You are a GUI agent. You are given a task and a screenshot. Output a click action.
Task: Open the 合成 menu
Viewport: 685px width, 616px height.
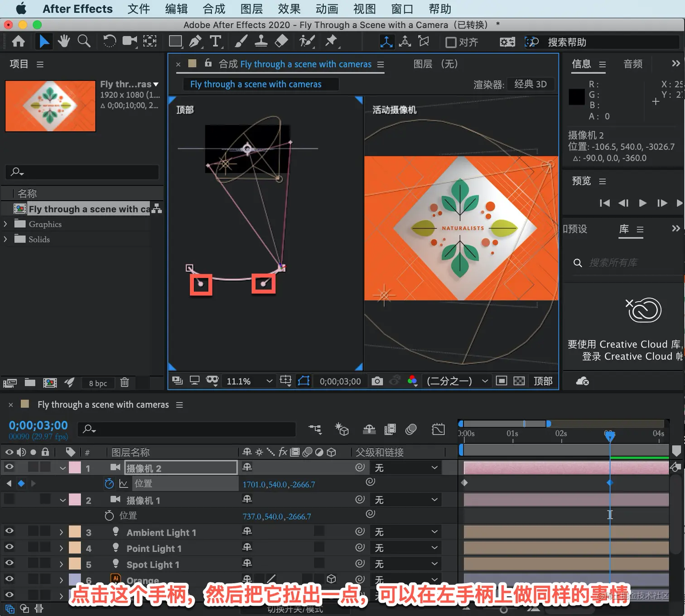click(214, 9)
